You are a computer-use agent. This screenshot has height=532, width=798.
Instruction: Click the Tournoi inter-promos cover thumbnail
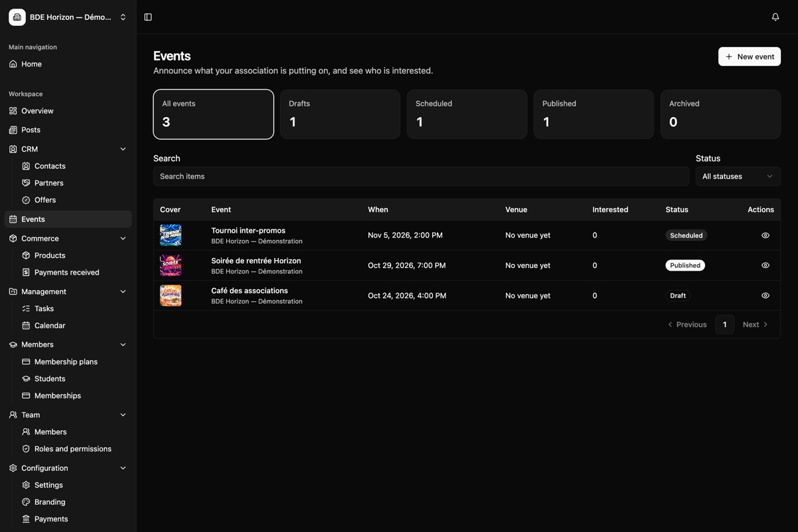coord(171,235)
